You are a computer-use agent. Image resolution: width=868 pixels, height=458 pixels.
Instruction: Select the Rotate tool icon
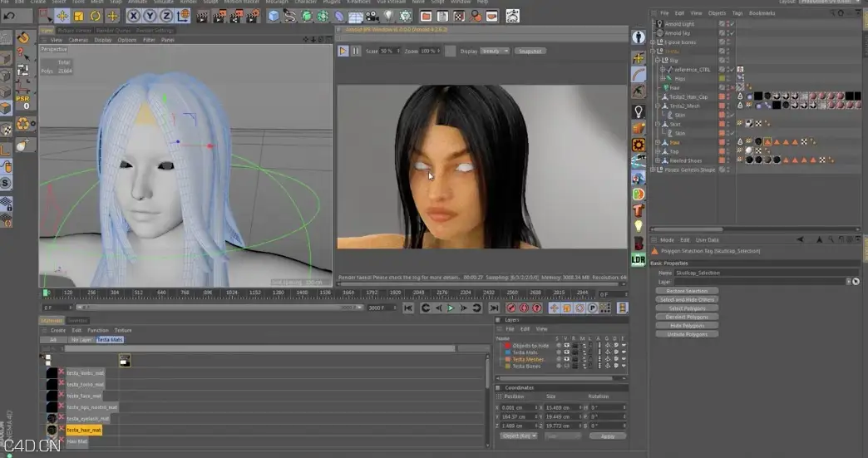coord(96,16)
